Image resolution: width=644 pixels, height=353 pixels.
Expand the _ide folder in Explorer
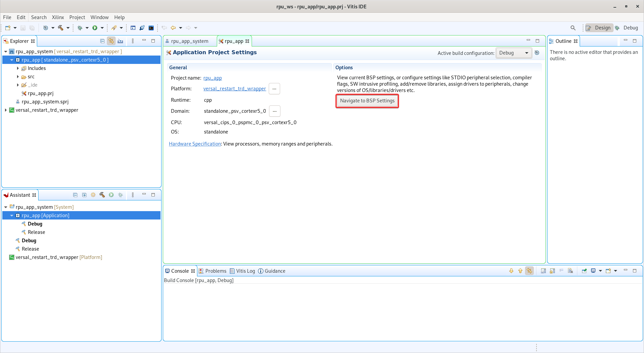(x=18, y=85)
